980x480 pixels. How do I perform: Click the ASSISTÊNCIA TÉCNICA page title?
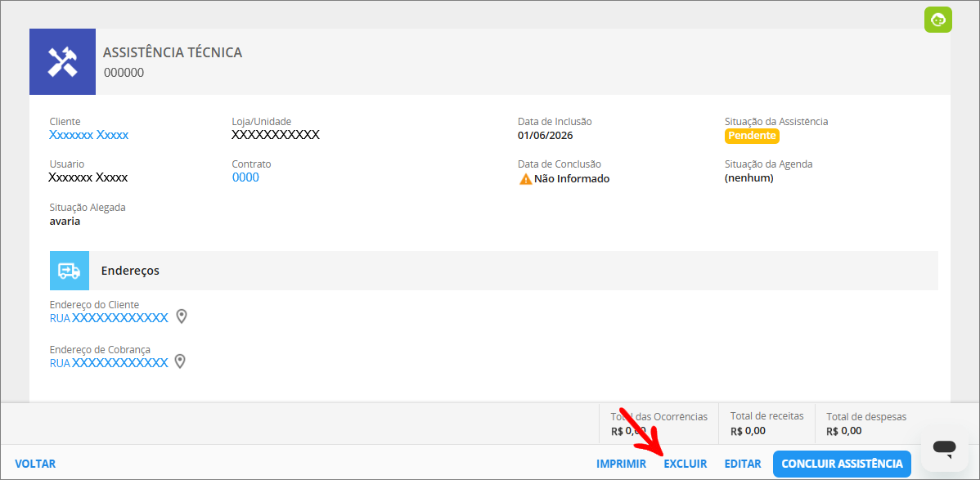(x=173, y=52)
